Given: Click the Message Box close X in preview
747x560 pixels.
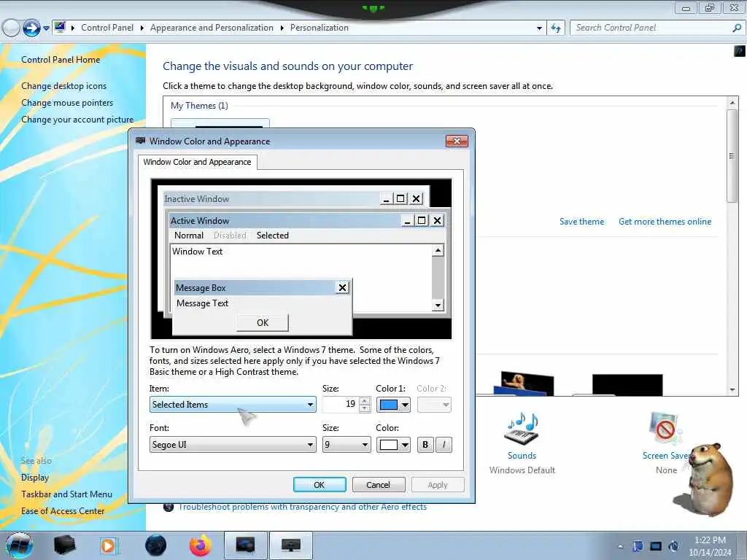Looking at the screenshot, I should [x=342, y=287].
